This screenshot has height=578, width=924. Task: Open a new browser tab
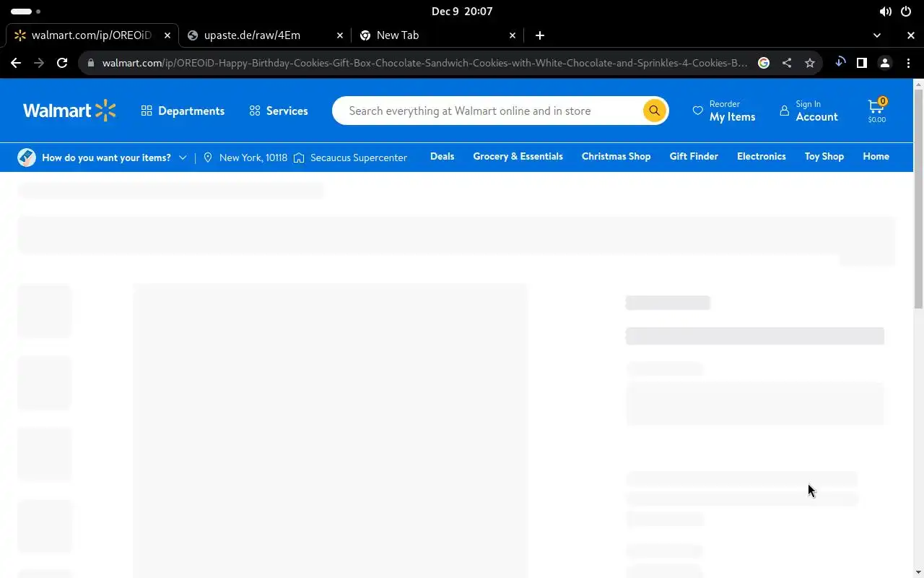(540, 35)
